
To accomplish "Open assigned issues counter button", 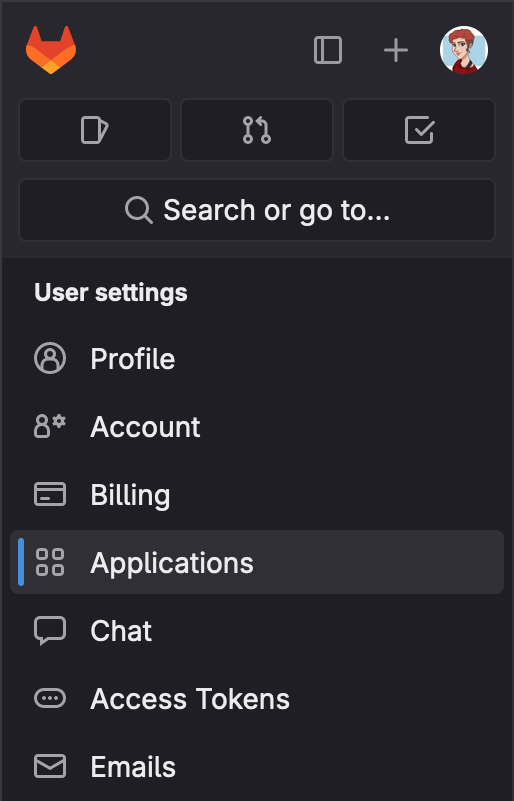I will (x=95, y=130).
